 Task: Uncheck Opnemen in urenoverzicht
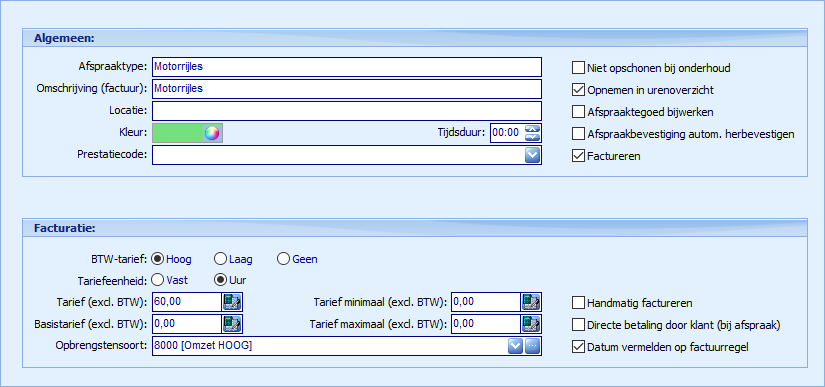[x=578, y=90]
